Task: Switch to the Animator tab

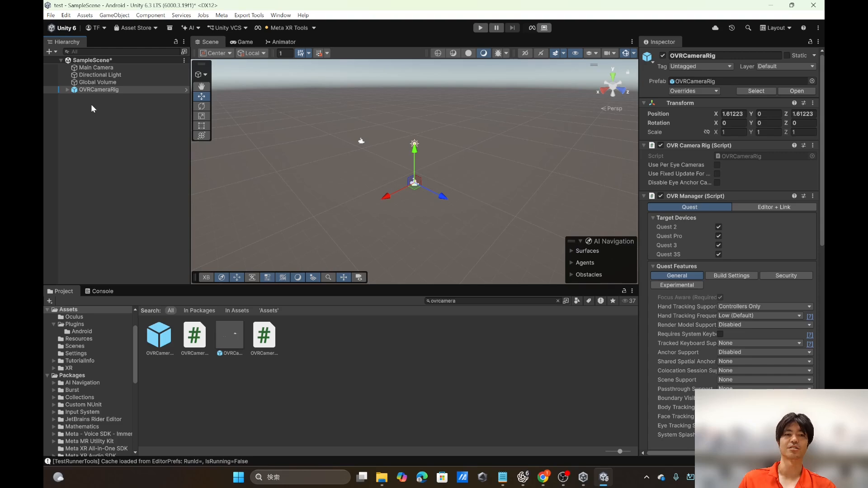Action: click(280, 42)
